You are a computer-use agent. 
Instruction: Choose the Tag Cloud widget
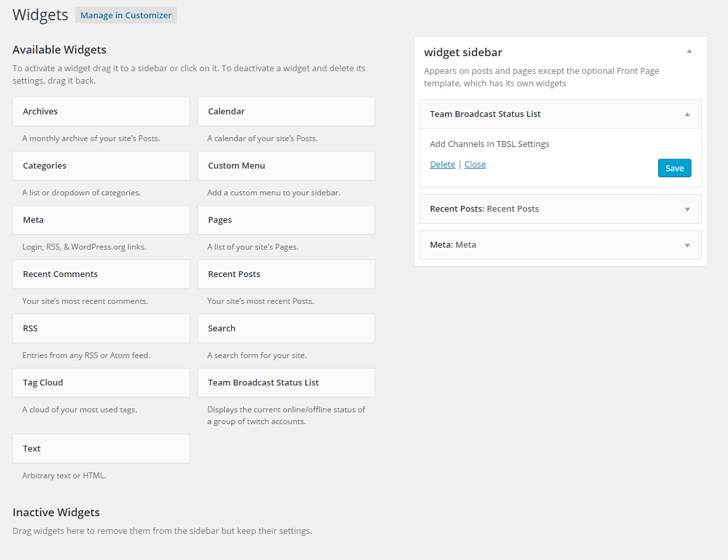pos(101,383)
